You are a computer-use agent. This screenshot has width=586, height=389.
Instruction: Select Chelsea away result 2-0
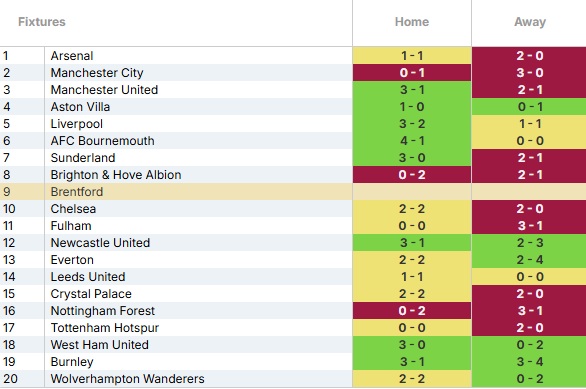(x=529, y=209)
